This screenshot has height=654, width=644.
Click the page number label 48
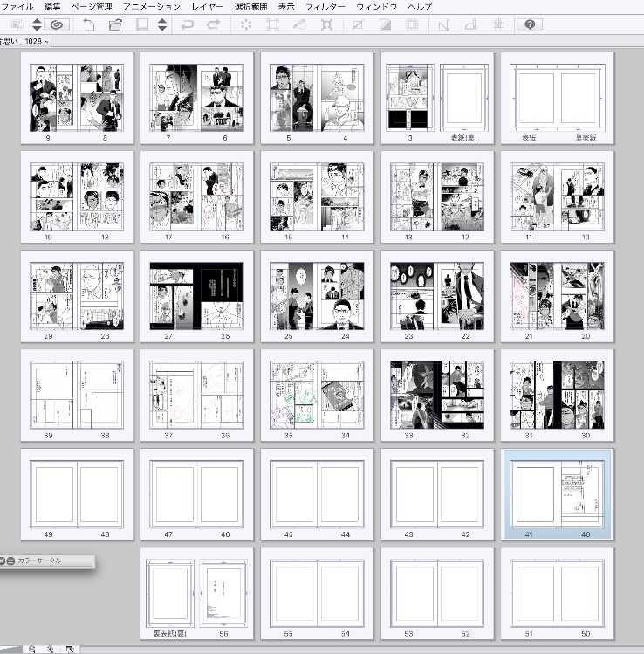coord(105,534)
